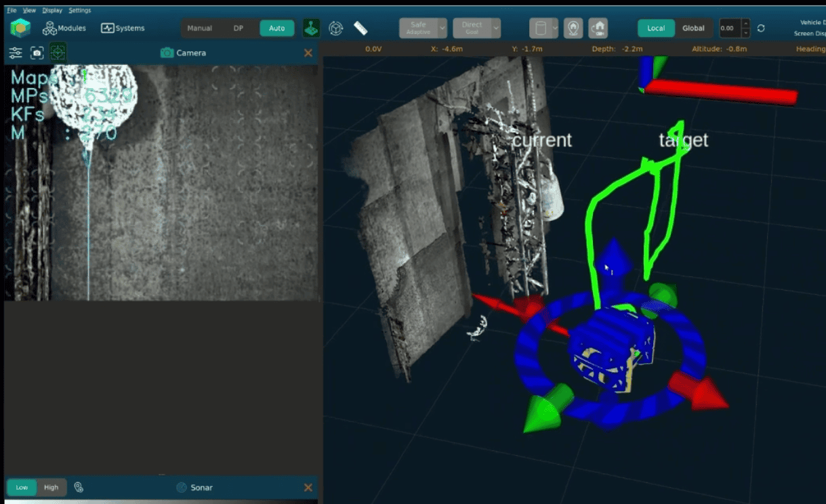Image resolution: width=826 pixels, height=504 pixels.
Task: Open camera panel sliders settings icon
Action: coord(16,52)
